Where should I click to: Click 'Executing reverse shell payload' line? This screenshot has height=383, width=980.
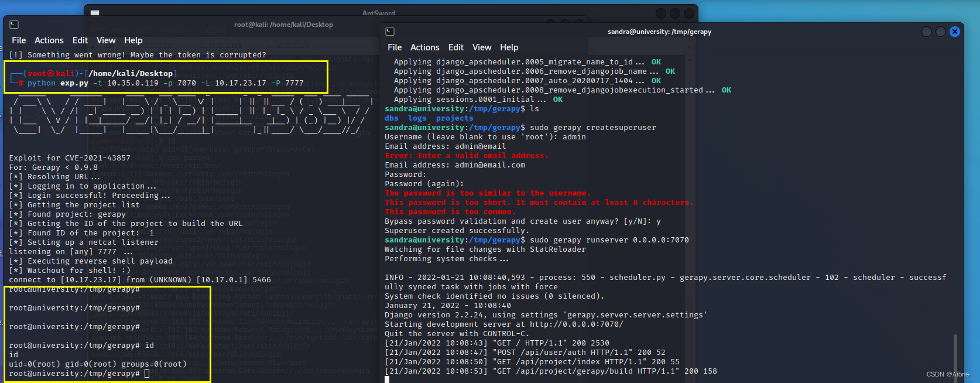[91, 261]
